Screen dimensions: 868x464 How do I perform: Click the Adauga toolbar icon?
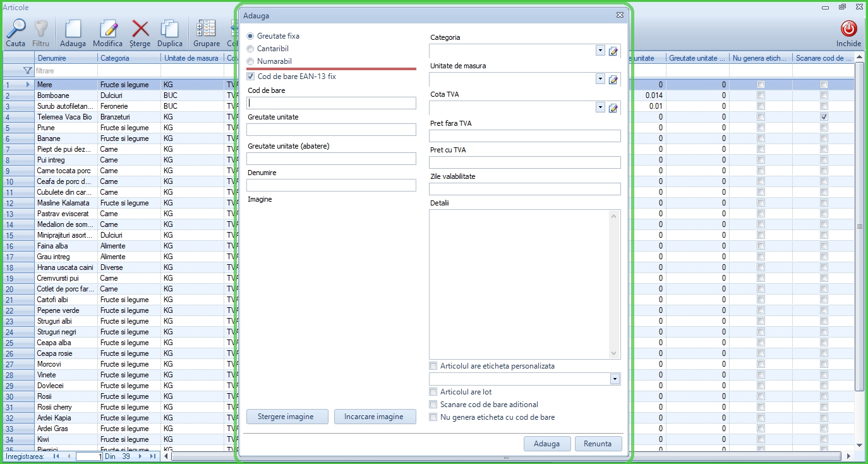point(73,32)
